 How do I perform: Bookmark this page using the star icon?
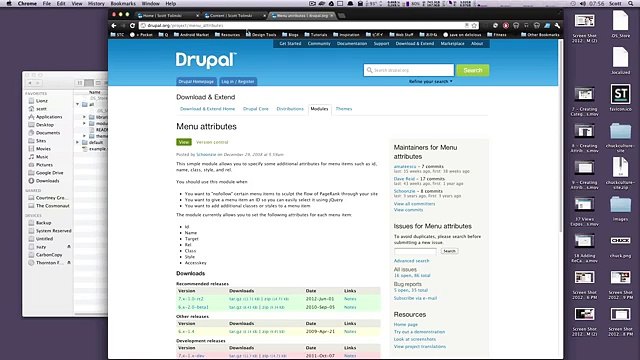(x=474, y=25)
